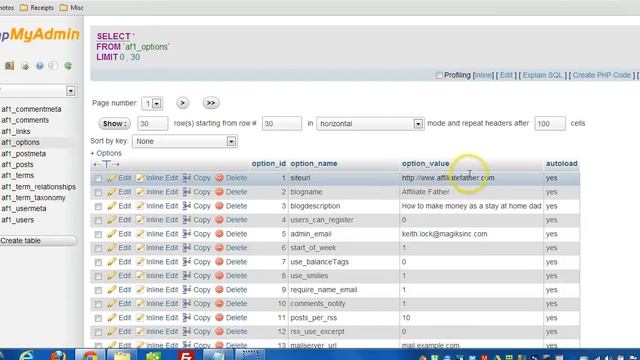Image resolution: width=640 pixels, height=360 pixels.
Task: Open the Misc bookmark folder
Action: click(71, 7)
